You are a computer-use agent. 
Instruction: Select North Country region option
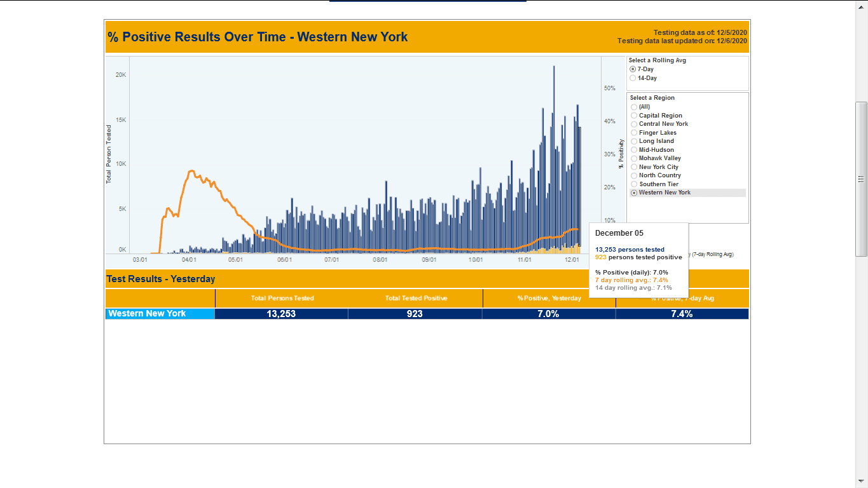634,175
